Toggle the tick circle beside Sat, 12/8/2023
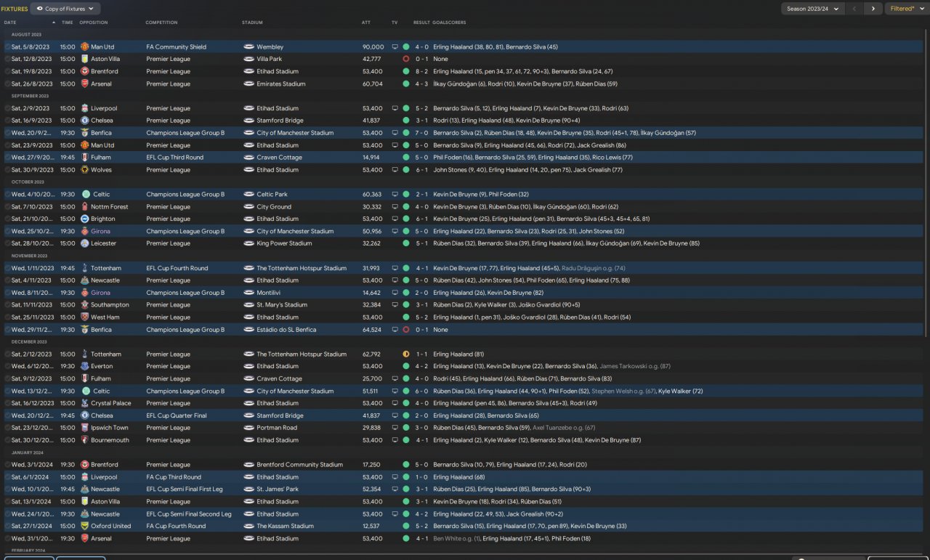This screenshot has height=560, width=930. (x=8, y=59)
